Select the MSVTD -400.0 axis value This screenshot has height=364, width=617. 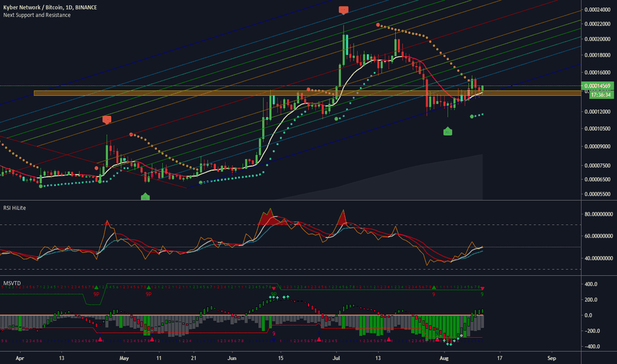[x=592, y=347]
